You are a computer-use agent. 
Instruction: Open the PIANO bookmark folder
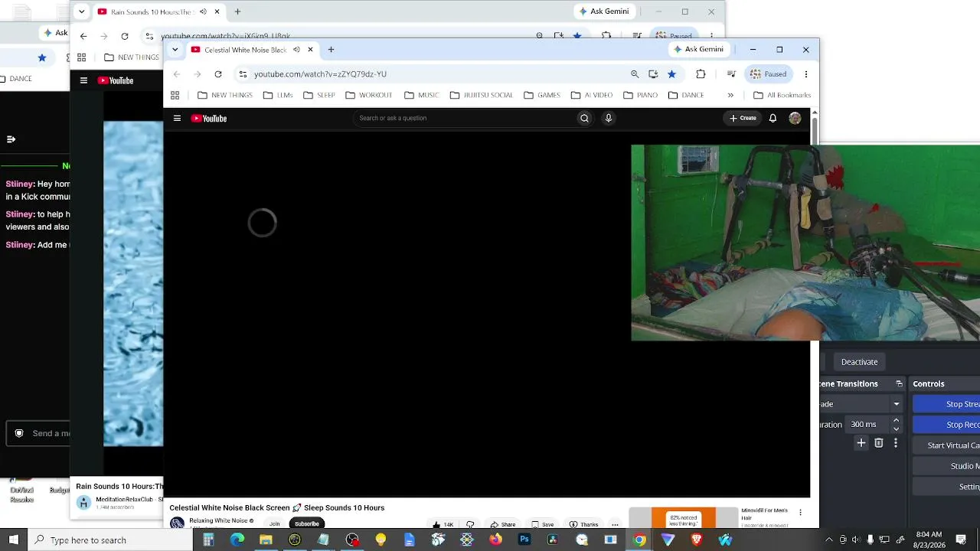click(640, 96)
